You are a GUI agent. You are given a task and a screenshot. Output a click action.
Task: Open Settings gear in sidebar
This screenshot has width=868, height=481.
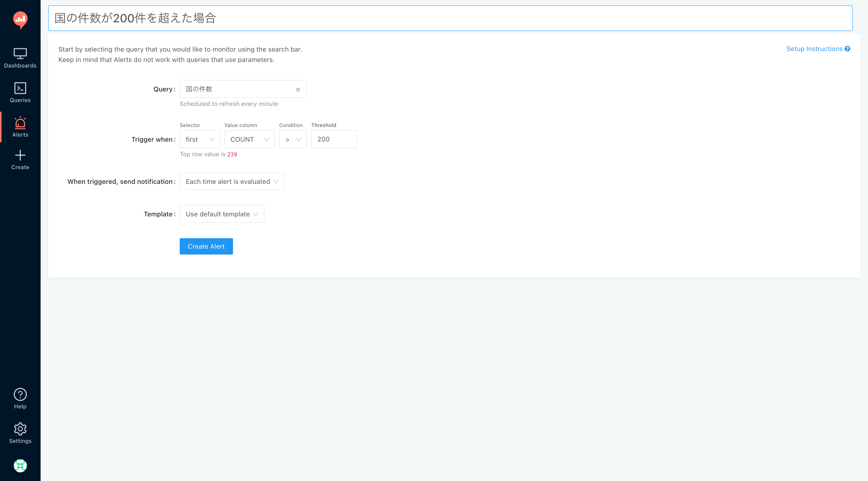(20, 433)
